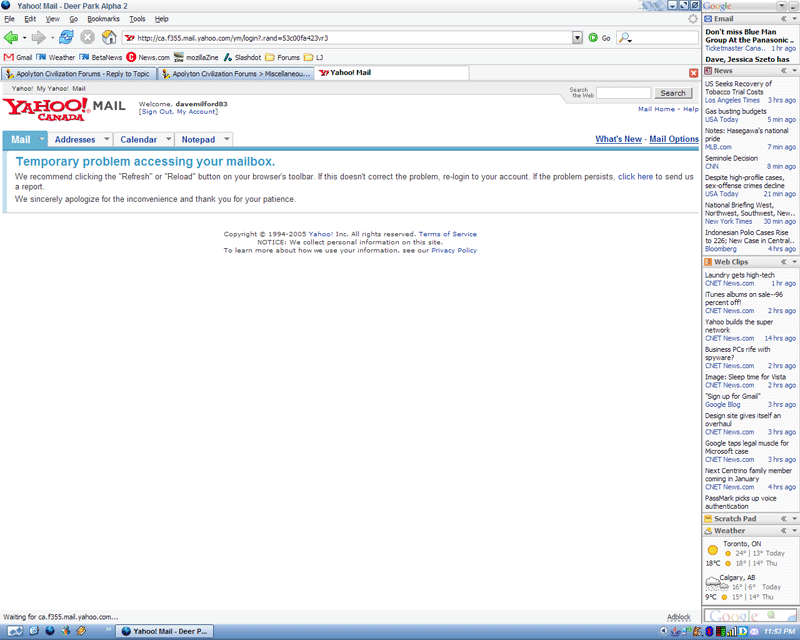800x640 pixels.
Task: Close the current tab with red X
Action: click(x=694, y=73)
